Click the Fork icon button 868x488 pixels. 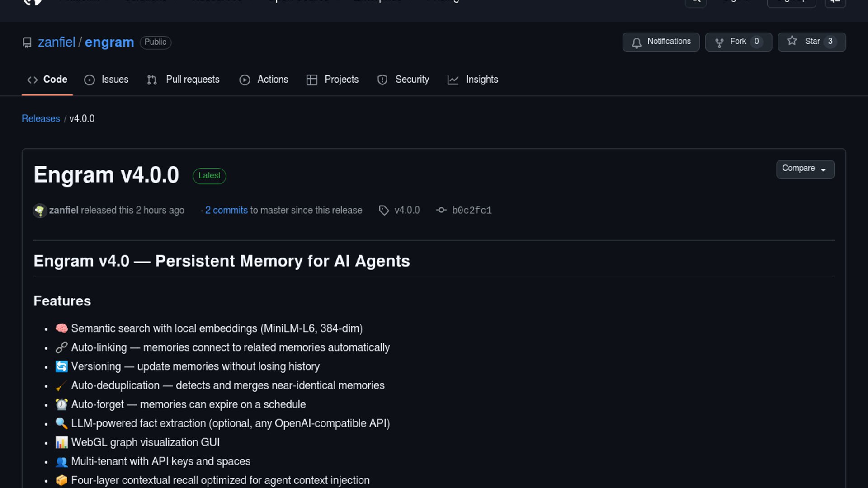coord(719,42)
